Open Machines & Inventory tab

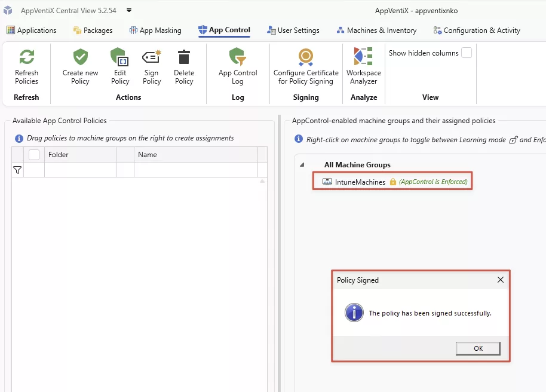(376, 30)
